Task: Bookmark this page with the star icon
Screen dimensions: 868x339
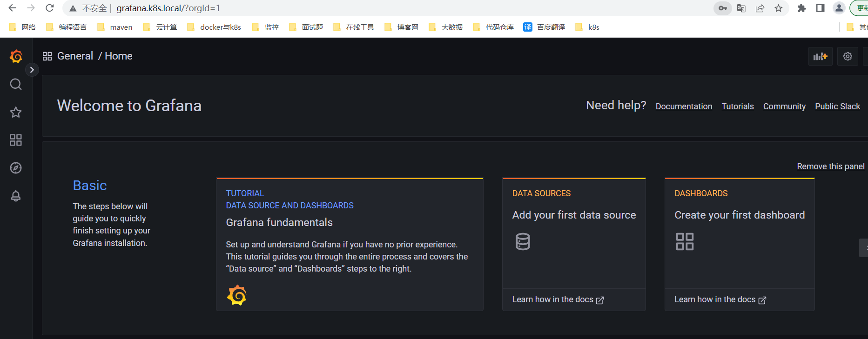Action: [x=779, y=8]
